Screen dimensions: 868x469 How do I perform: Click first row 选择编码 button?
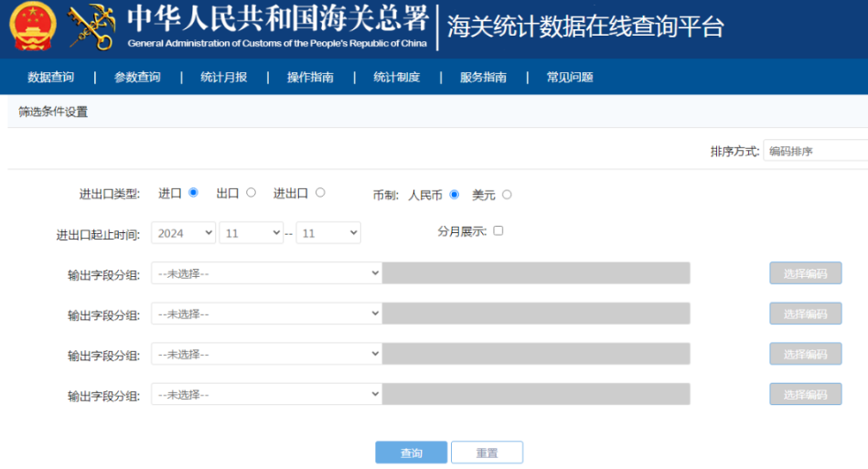click(805, 273)
